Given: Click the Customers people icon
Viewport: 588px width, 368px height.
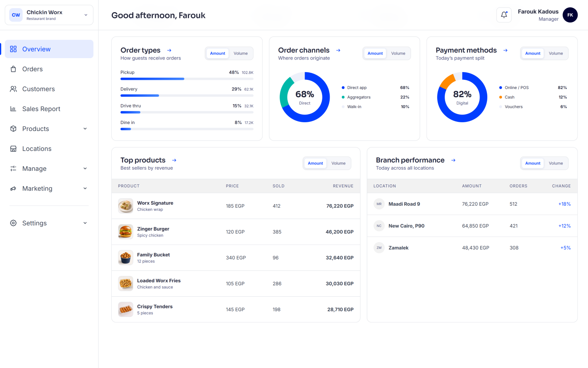Looking at the screenshot, I should click(x=13, y=89).
